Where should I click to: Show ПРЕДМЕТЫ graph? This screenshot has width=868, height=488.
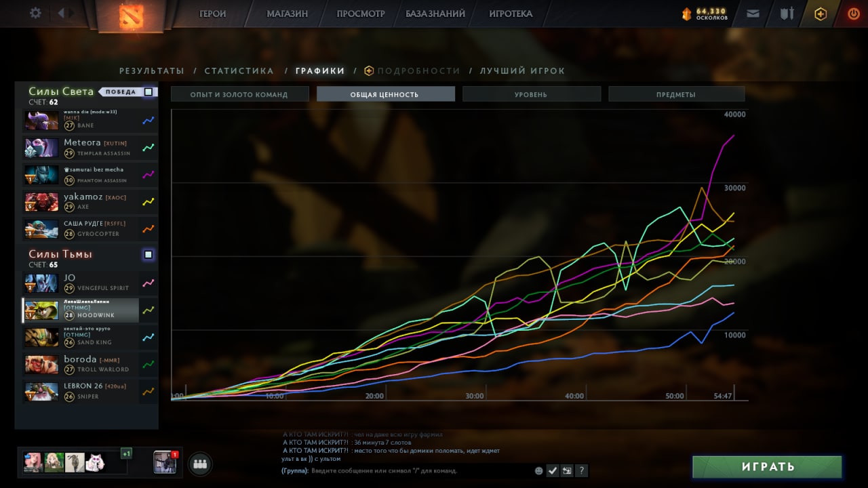point(676,94)
